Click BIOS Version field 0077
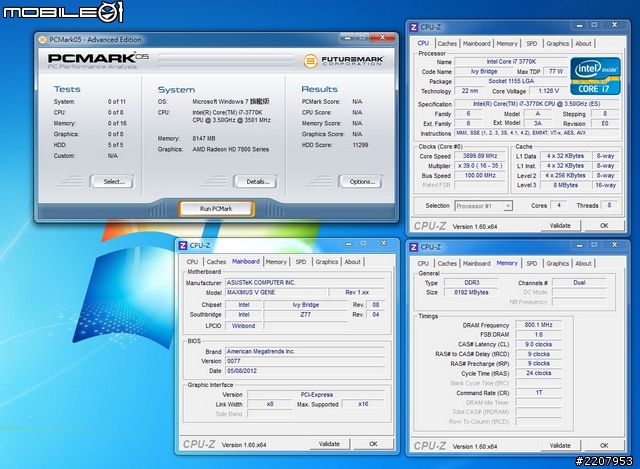The width and height of the screenshot is (640, 469). tap(305, 361)
